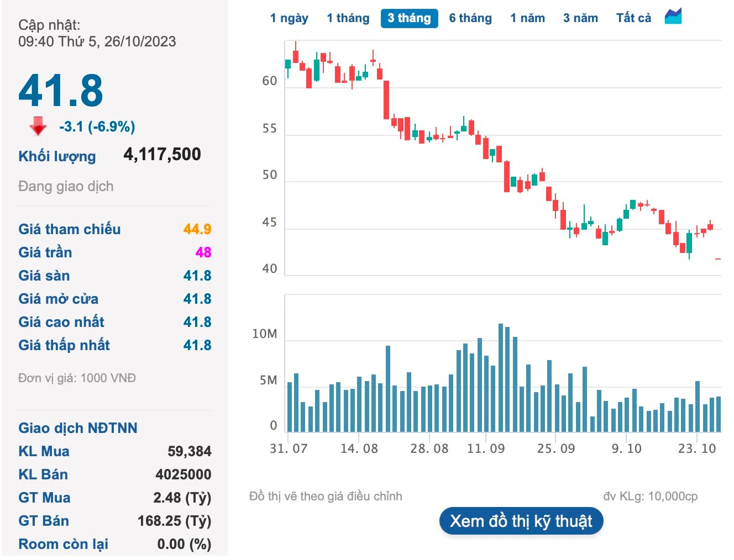Click the 23. 10 date axis label
734x560 pixels.
(x=696, y=448)
